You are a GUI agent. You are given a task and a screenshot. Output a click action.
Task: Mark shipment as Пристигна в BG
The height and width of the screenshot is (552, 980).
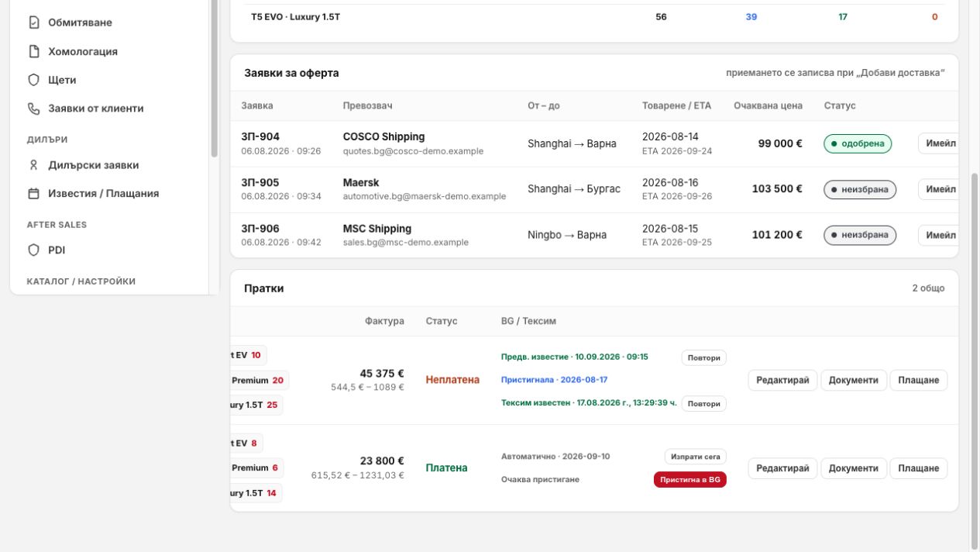point(690,480)
